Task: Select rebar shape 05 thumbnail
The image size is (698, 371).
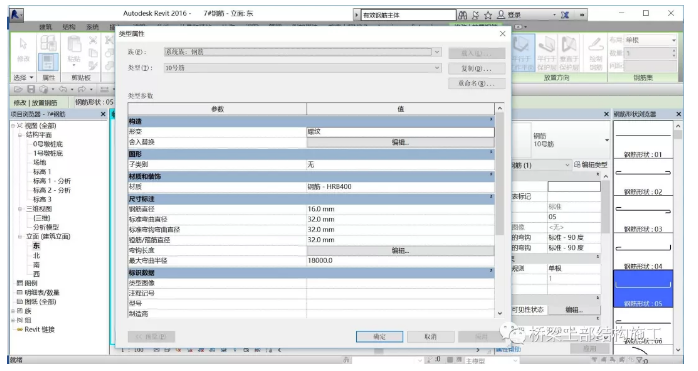Action: (643, 288)
